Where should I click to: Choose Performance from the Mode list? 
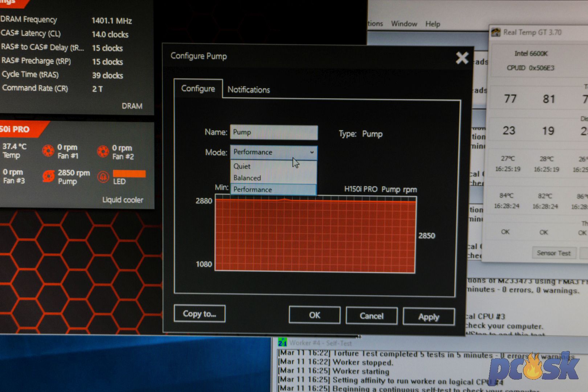tap(273, 189)
